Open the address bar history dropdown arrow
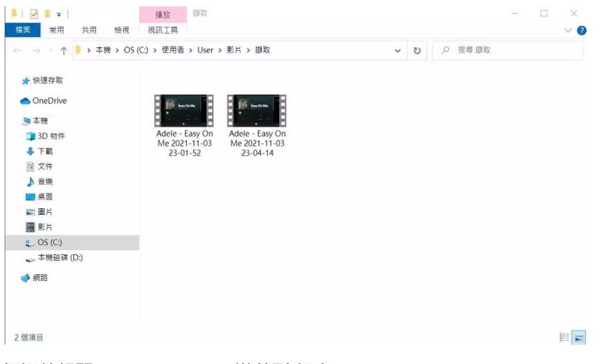 coord(398,51)
